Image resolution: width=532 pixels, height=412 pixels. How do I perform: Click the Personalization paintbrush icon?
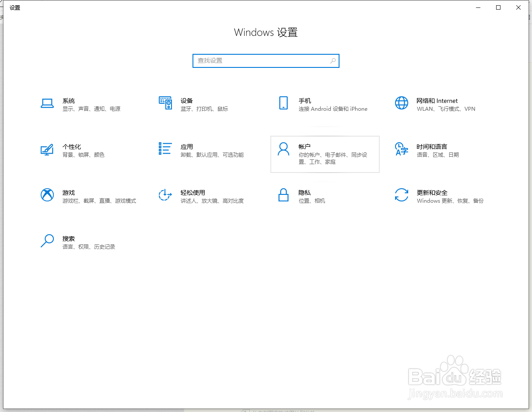[x=47, y=149]
